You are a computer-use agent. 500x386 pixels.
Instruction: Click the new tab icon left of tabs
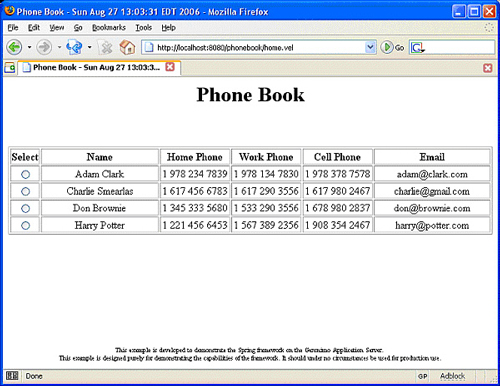[10, 68]
